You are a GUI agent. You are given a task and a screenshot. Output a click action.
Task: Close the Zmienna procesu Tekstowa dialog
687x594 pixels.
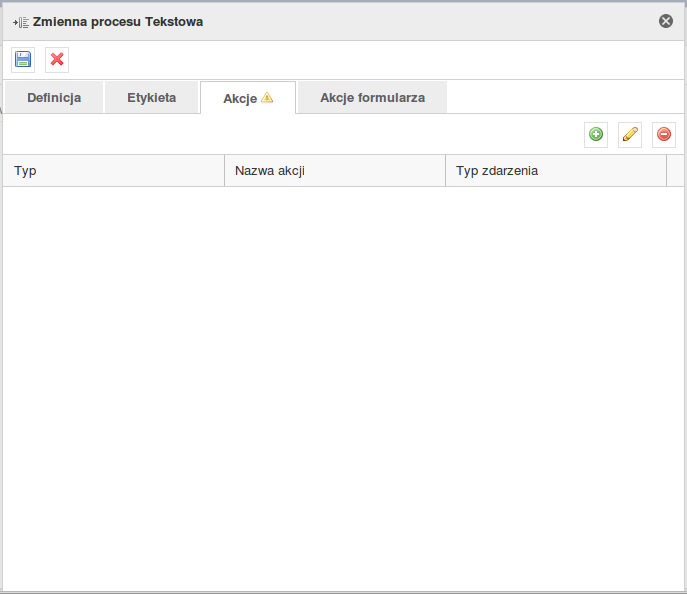(x=666, y=21)
